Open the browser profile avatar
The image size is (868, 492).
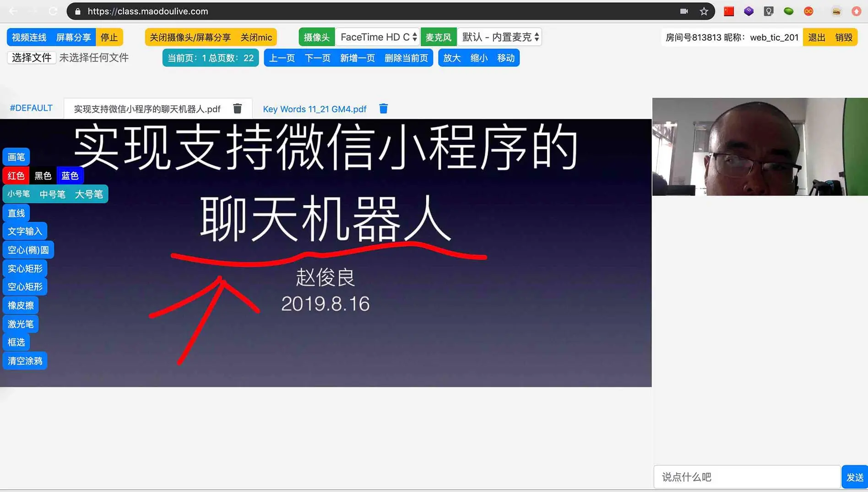coord(836,11)
